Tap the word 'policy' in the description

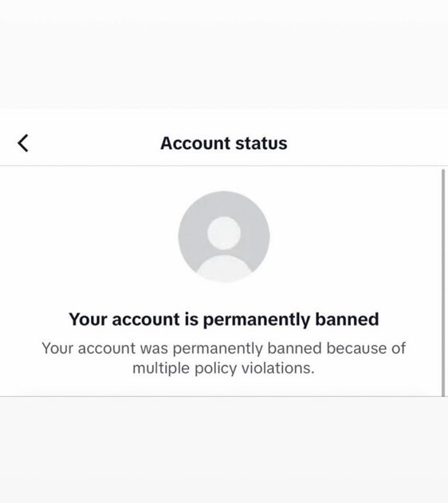pyautogui.click(x=216, y=368)
